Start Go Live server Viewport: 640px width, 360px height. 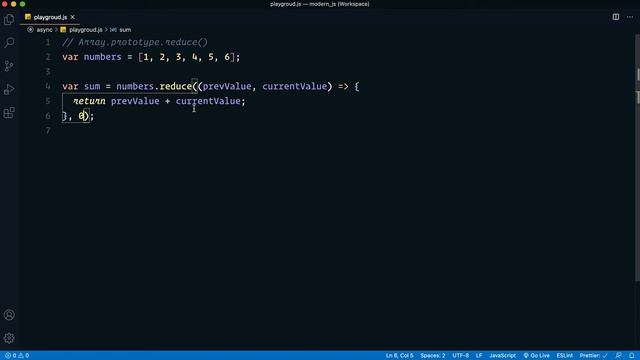click(536, 356)
